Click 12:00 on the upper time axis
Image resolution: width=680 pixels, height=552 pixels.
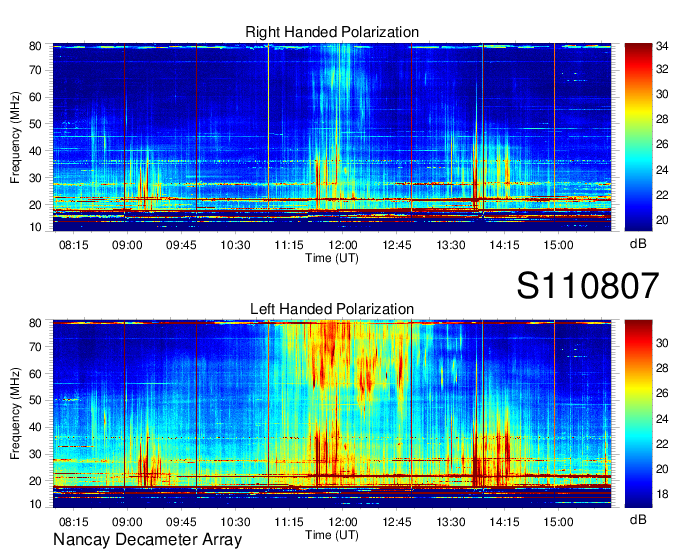343,245
